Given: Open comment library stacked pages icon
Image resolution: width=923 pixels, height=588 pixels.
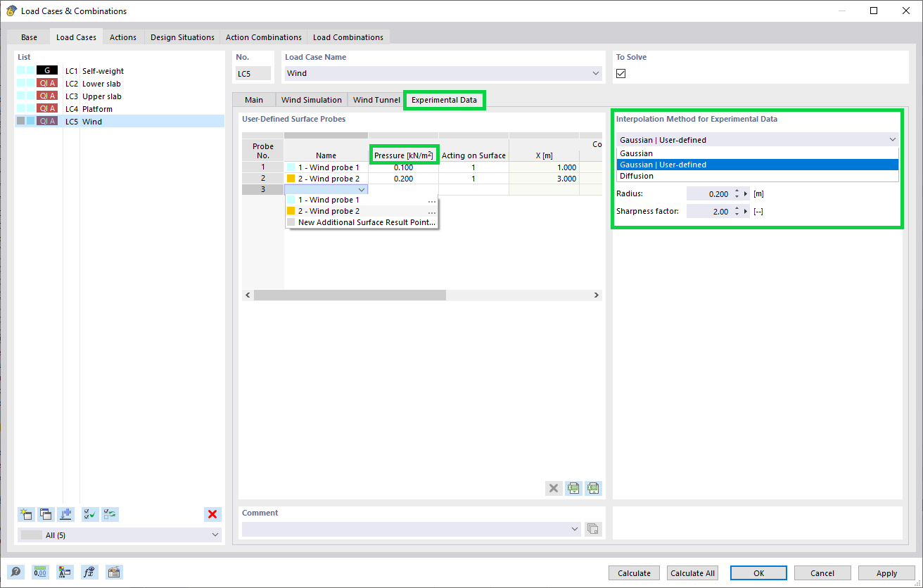Looking at the screenshot, I should [593, 529].
